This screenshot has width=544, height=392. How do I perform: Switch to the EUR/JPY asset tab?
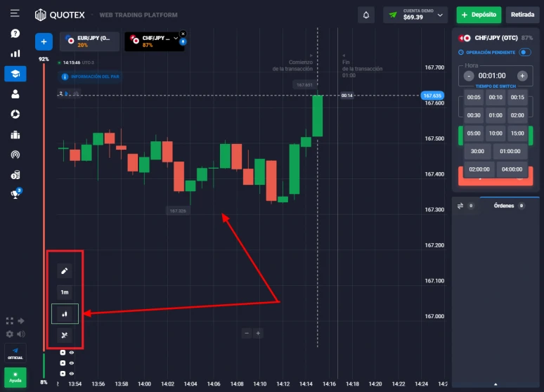(89, 41)
